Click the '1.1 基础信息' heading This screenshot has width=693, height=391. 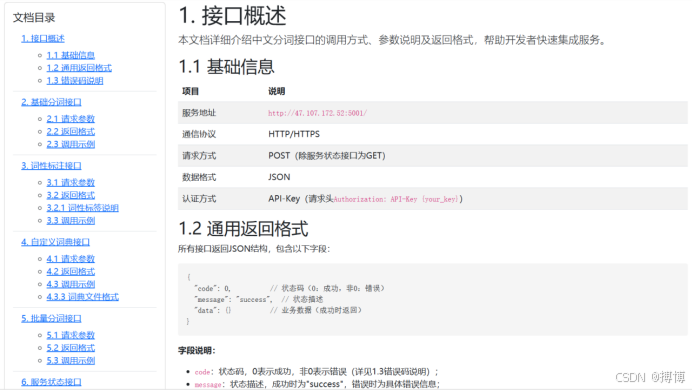(226, 67)
